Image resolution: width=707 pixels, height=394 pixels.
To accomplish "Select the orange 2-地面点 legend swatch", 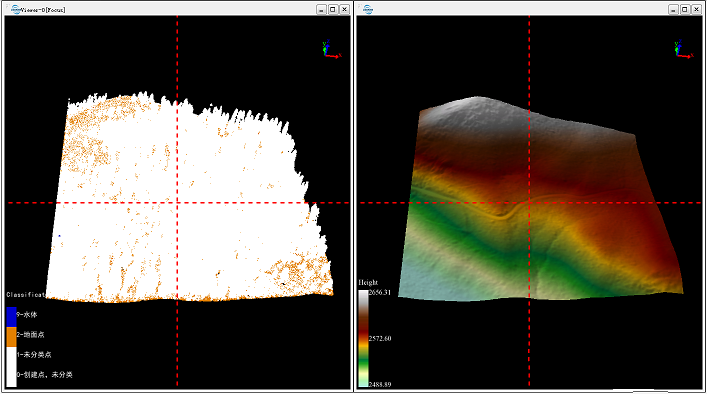I will click(11, 337).
